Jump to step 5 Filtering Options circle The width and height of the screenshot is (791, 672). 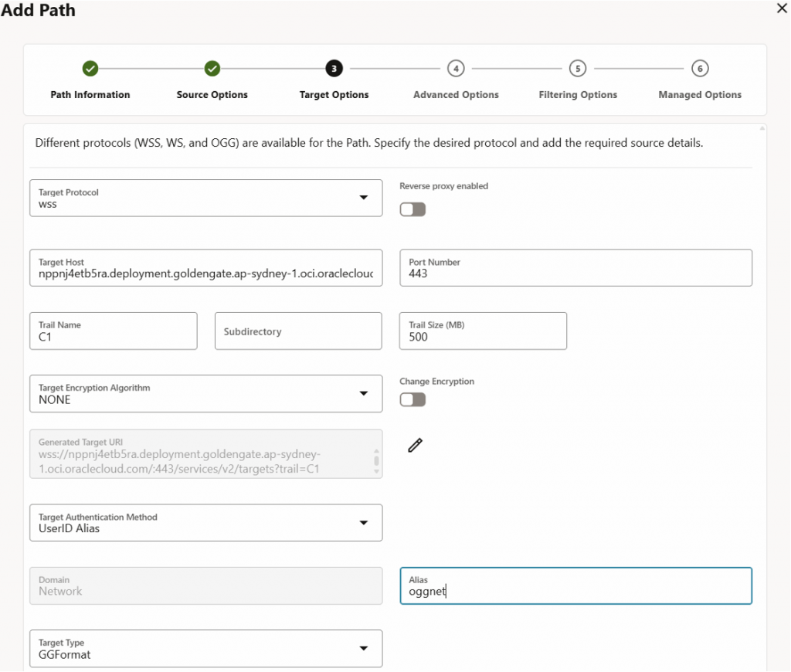click(578, 69)
